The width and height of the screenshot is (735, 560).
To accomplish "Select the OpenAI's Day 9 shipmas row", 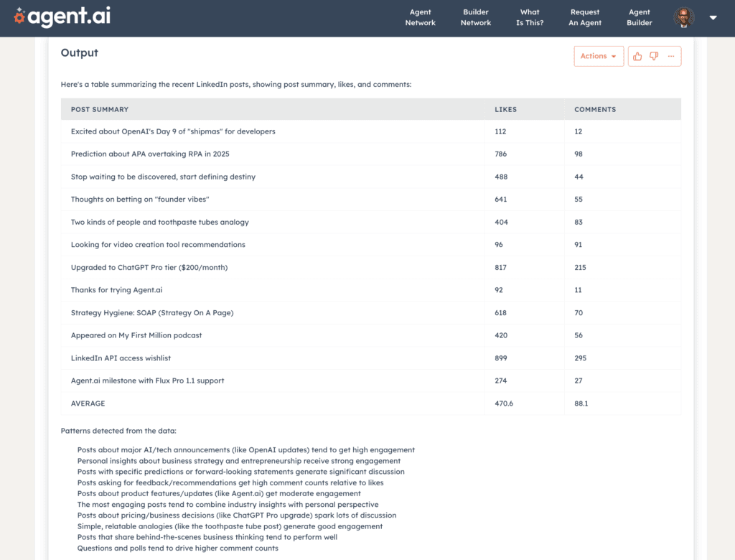I will (x=371, y=132).
